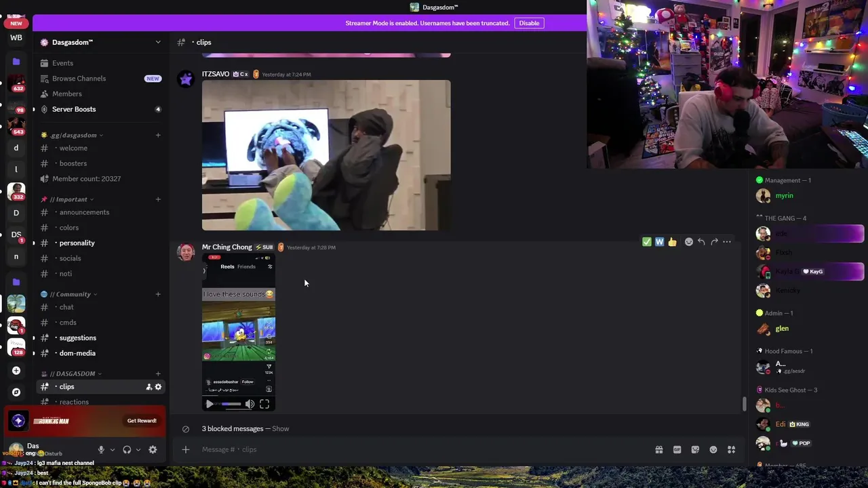The image size is (868, 488).
Task: Open the Events menu item
Action: pos(101,63)
